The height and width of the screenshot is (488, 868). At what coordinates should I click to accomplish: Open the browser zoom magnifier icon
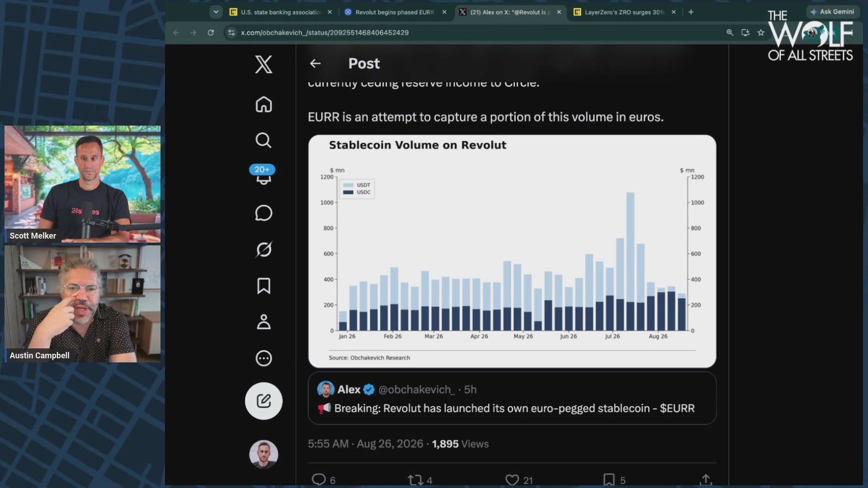730,33
